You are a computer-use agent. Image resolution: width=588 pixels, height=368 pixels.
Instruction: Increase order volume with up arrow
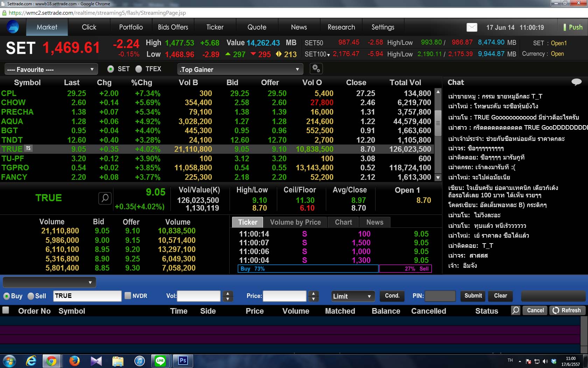(x=228, y=293)
